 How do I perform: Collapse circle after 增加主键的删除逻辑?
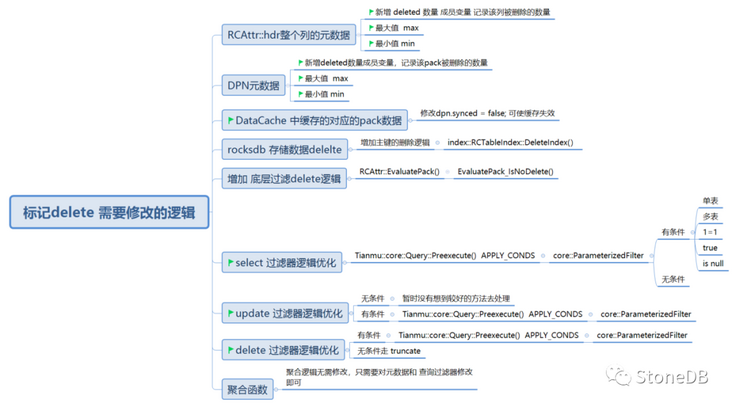437,143
